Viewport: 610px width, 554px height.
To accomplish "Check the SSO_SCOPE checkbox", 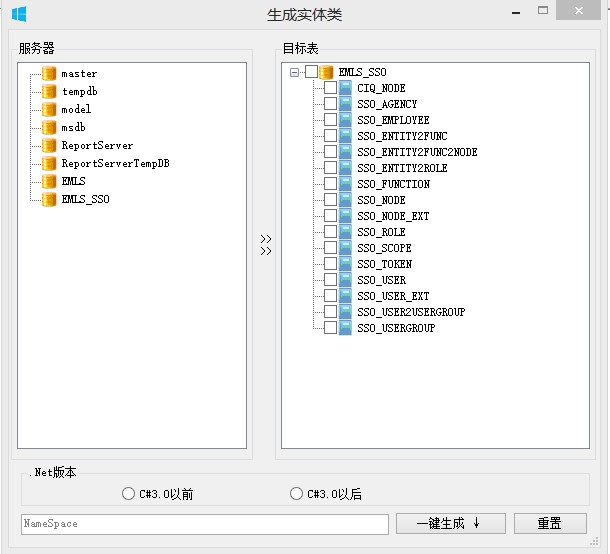I will [x=330, y=247].
